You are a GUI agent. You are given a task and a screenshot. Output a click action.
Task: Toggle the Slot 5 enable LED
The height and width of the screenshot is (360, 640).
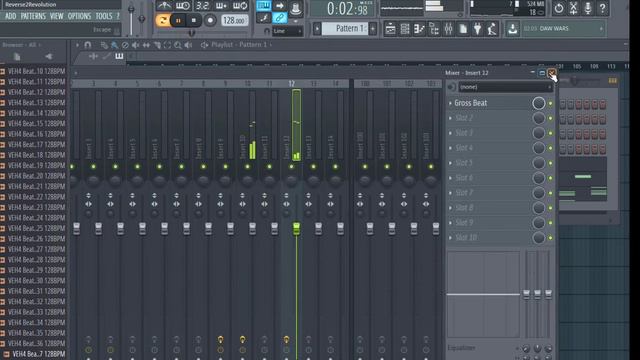(x=550, y=163)
